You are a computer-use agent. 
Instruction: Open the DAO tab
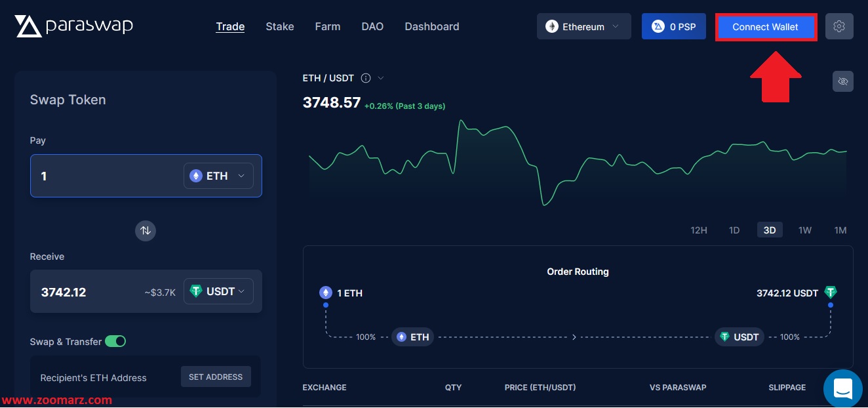[372, 27]
